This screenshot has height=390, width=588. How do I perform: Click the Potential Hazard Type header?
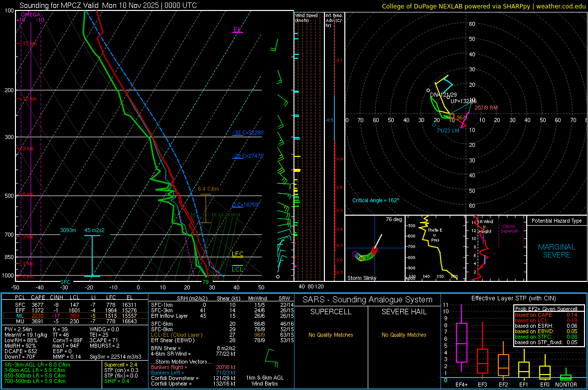tap(557, 221)
